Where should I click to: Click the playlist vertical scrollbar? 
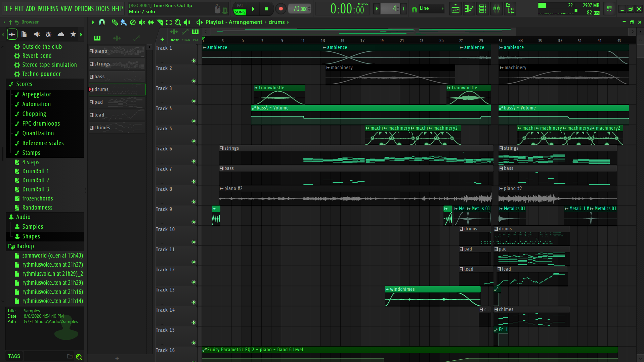[640, 50]
